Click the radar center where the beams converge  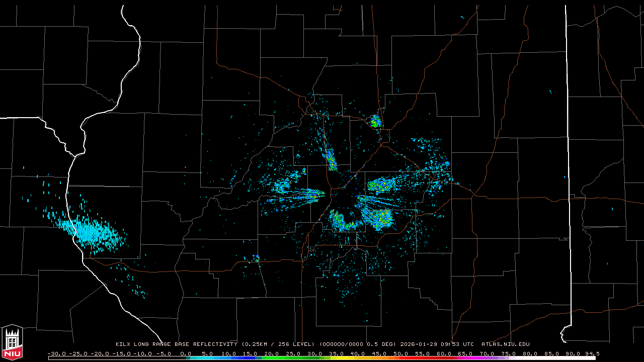click(336, 193)
